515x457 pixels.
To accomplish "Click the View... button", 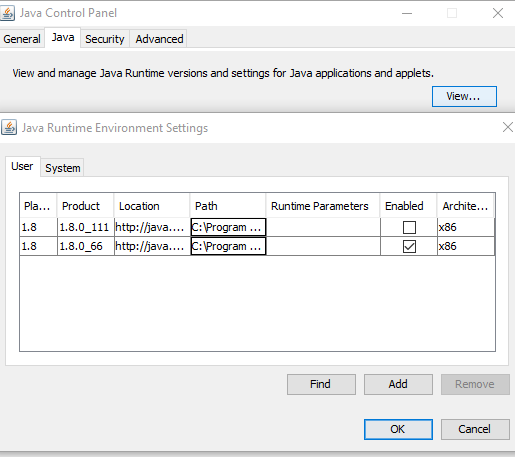I will pos(464,96).
